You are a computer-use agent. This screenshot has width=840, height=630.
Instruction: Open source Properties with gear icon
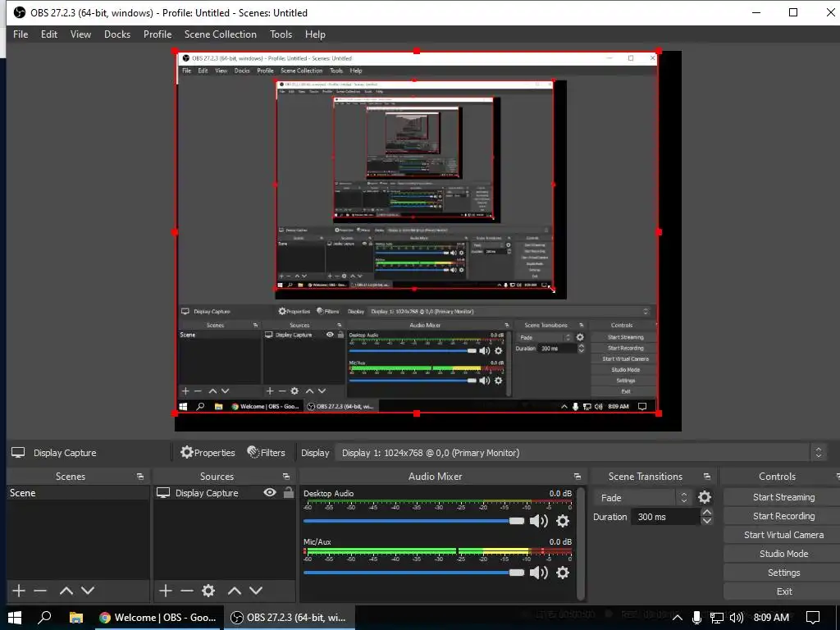coord(208,453)
